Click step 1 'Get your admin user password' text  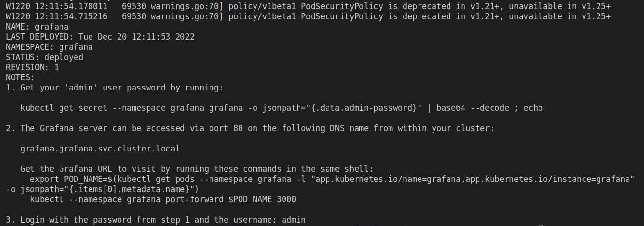[x=114, y=88]
